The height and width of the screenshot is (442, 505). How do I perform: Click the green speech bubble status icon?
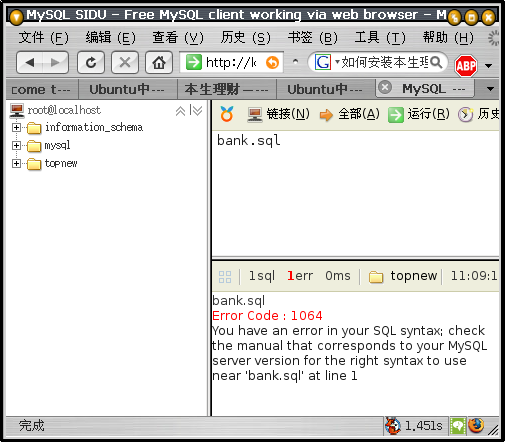tap(458, 426)
